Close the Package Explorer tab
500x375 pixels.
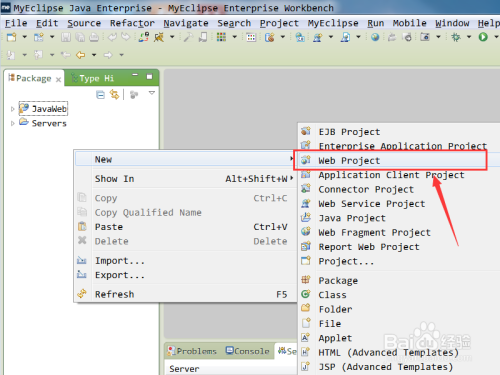(x=58, y=79)
